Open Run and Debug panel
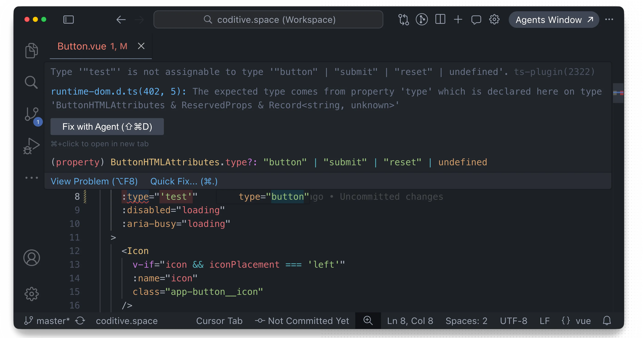This screenshot has height=338, width=644. click(32, 146)
